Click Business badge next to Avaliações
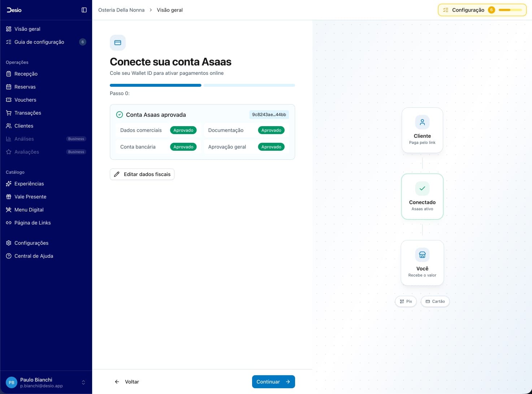Image resolution: width=532 pixels, height=394 pixels. tap(76, 152)
